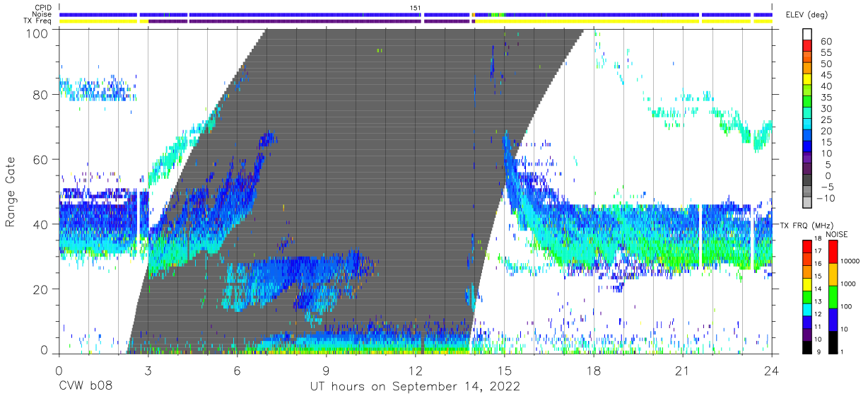The image size is (868, 401).
Task: Click the green swatch between ELEV 35 and 30
Action: [807, 103]
